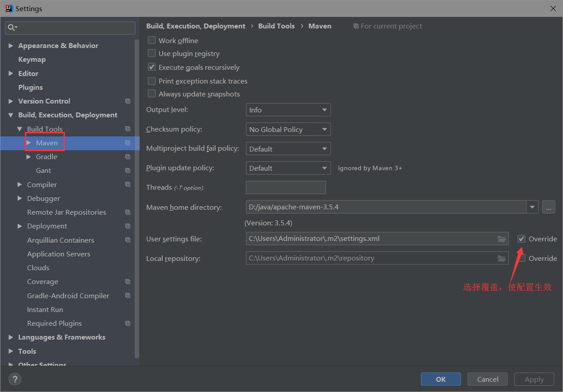Click folder icon in Local repository field
Viewport: 563px width, 392px height.
click(x=502, y=258)
